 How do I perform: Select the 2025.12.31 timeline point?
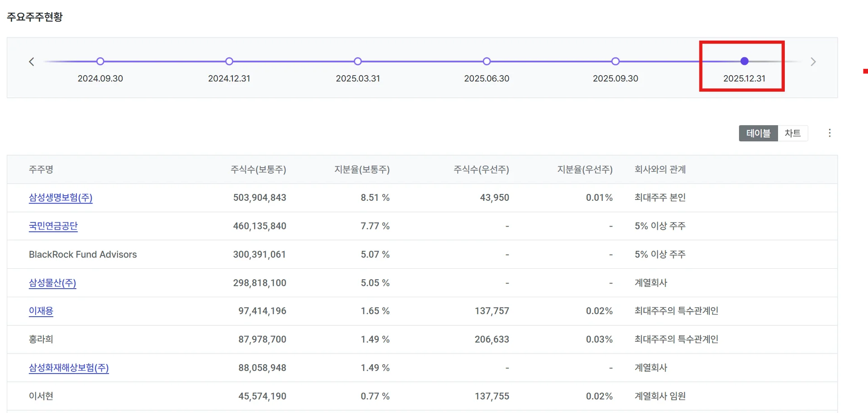pos(744,62)
